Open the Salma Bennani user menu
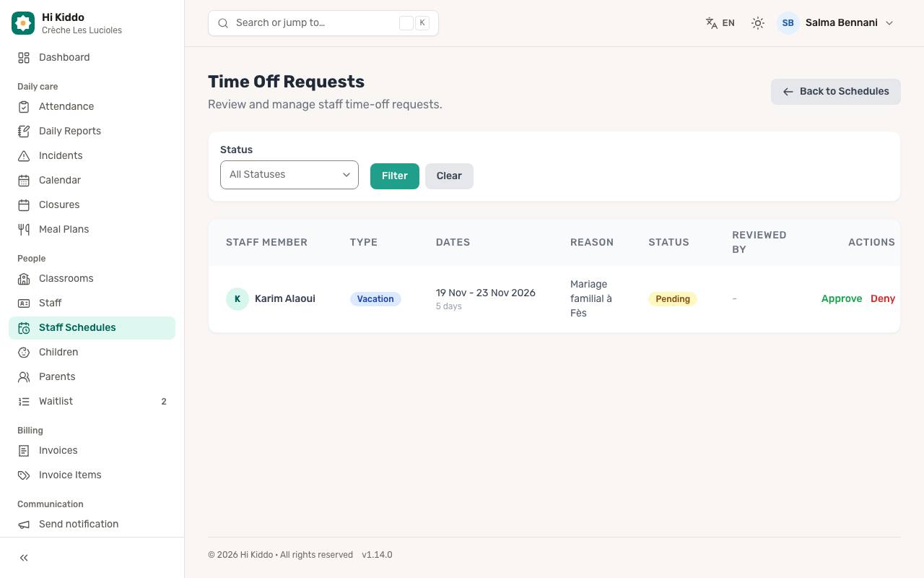This screenshot has height=578, width=924. tap(835, 23)
